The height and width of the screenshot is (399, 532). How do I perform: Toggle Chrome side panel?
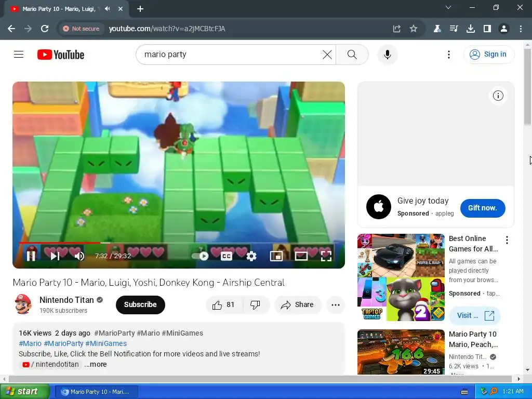click(x=487, y=29)
